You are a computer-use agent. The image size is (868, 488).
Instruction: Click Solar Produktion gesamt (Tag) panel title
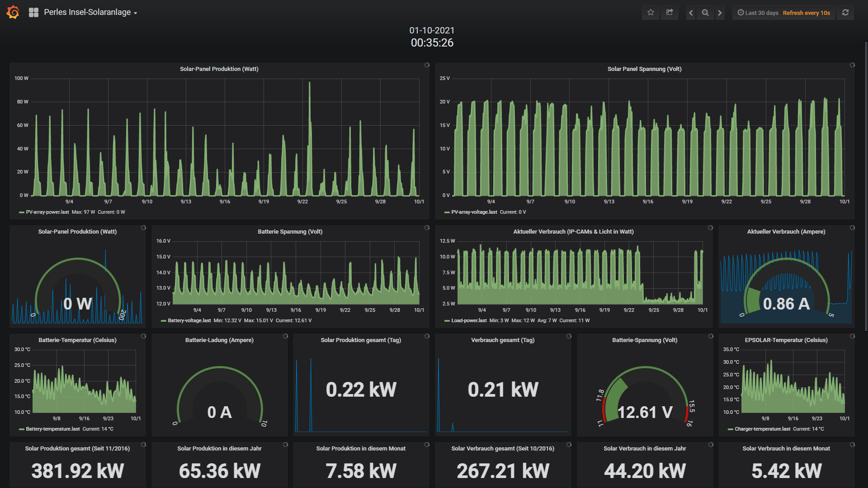361,340
